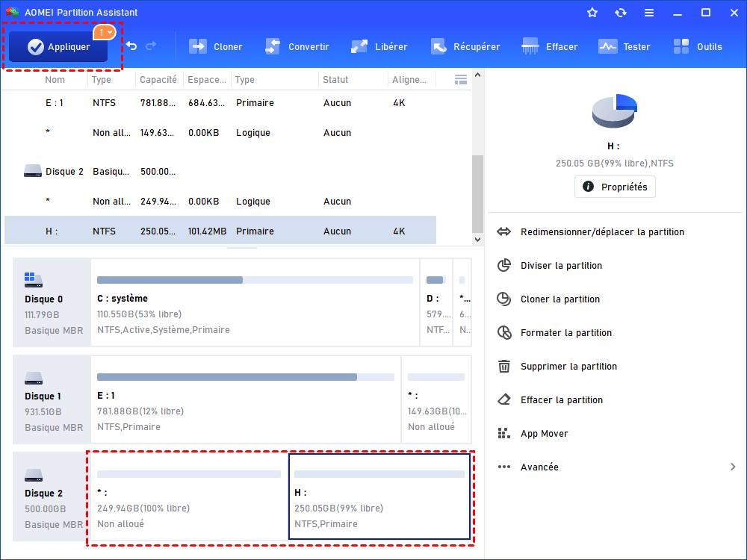Click Formater la partition option
The image size is (747, 560).
[566, 333]
